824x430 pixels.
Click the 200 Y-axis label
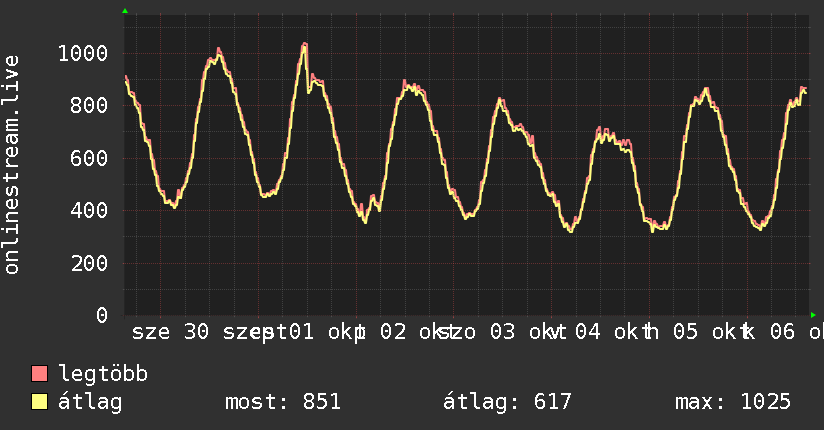[x=89, y=263]
